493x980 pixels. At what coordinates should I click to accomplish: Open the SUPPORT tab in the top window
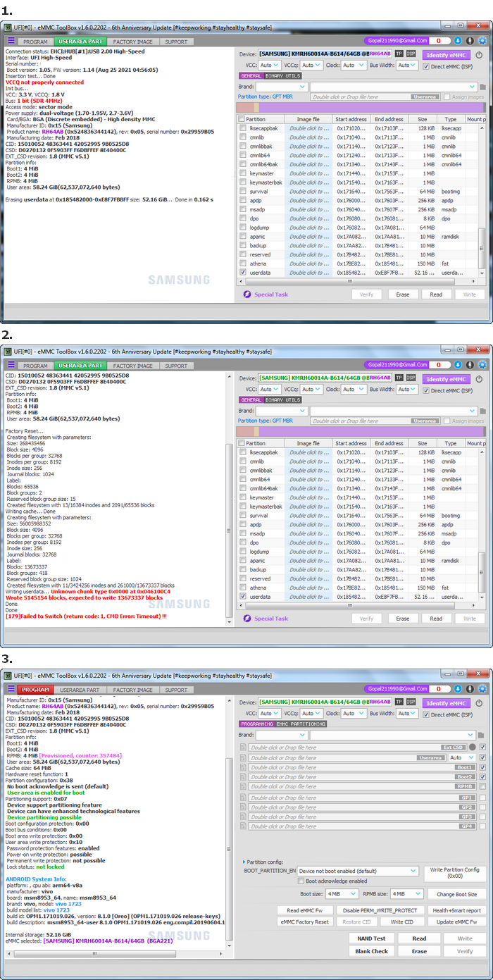(x=175, y=42)
